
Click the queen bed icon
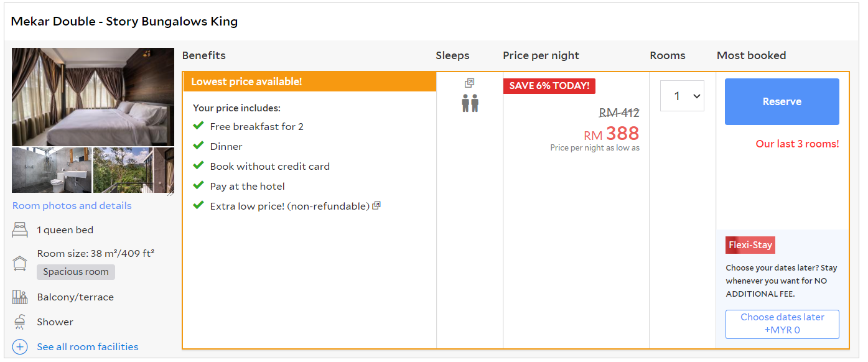[20, 230]
